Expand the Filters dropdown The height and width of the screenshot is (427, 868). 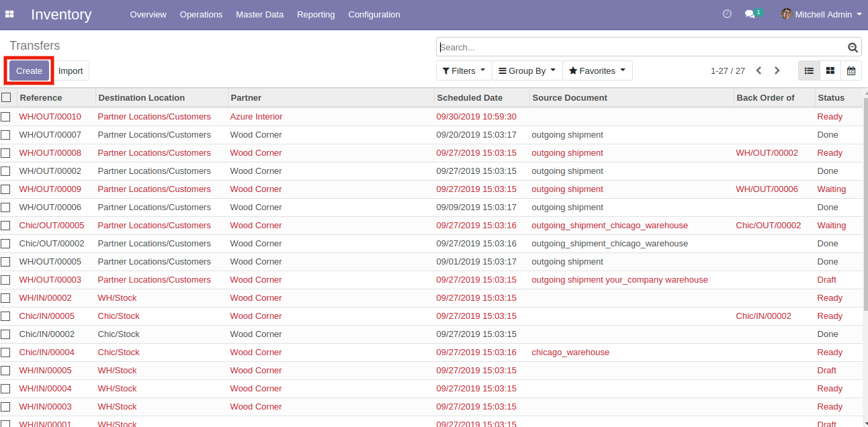click(x=464, y=70)
